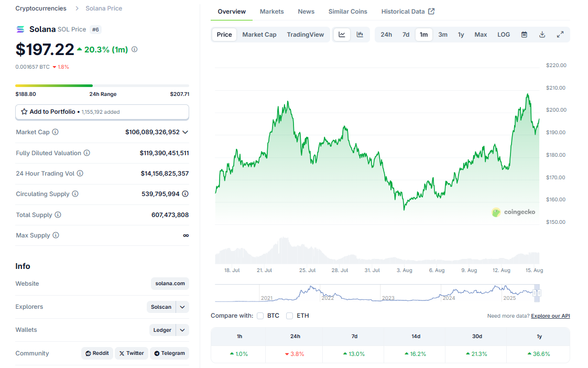
Task: Click the $14,156,825,357 trading volume value
Action: 165,174
